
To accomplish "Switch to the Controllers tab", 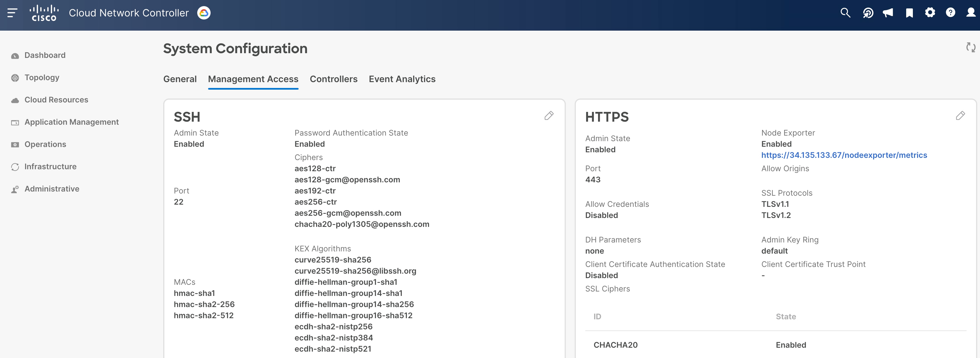I will pyautogui.click(x=334, y=79).
